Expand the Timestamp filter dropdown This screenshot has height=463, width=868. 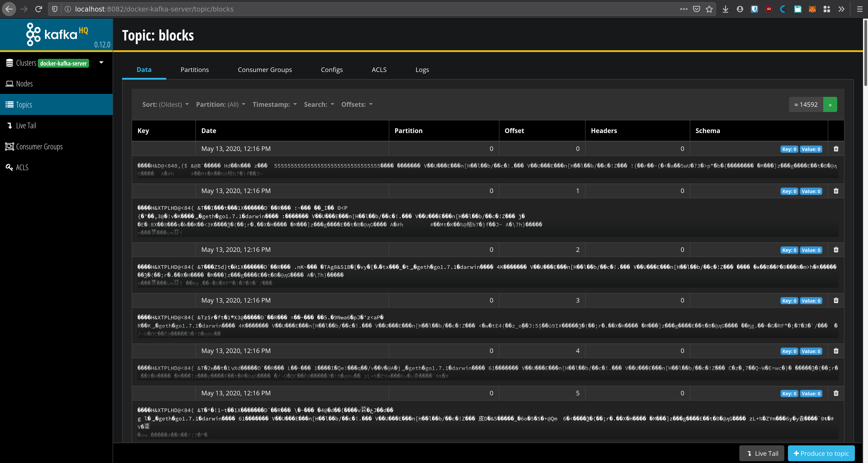coord(275,105)
